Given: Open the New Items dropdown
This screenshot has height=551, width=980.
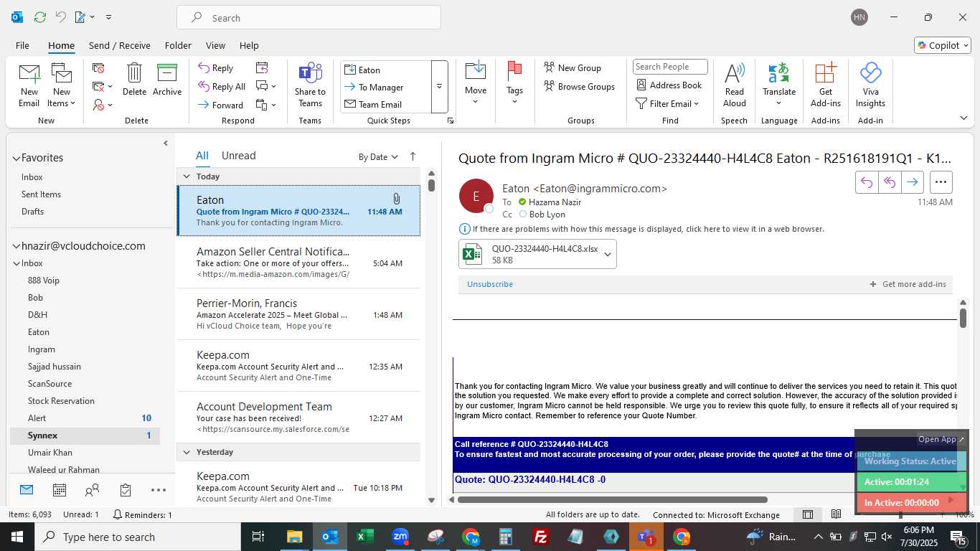Looking at the screenshot, I should [62, 85].
